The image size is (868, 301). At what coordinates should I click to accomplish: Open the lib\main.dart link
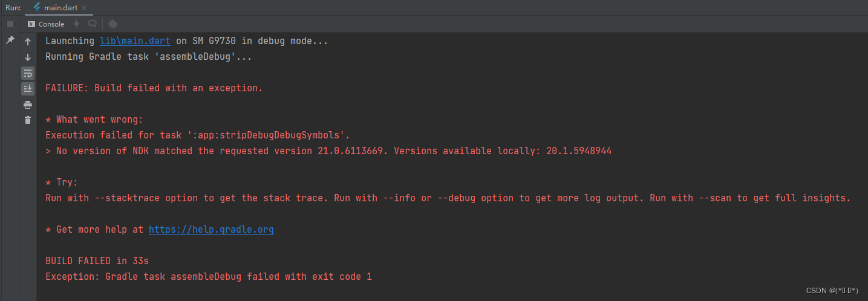click(135, 41)
